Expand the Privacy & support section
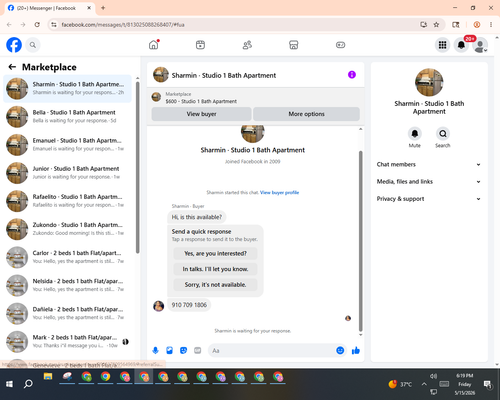Viewport: 500px width, 400px height. 429,199
